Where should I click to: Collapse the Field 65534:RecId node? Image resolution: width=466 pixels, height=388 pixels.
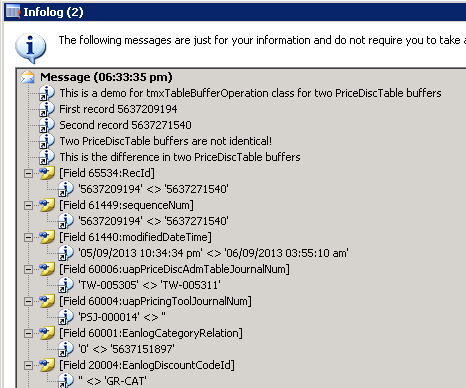28,173
